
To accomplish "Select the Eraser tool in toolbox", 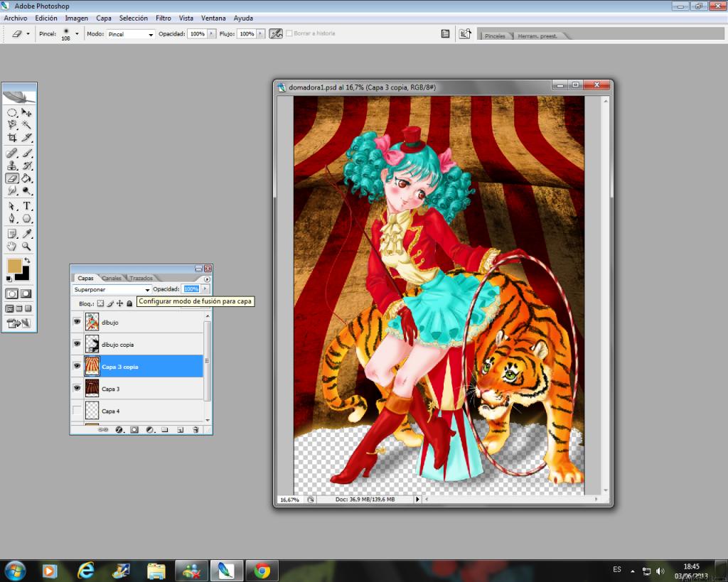I will tap(12, 178).
